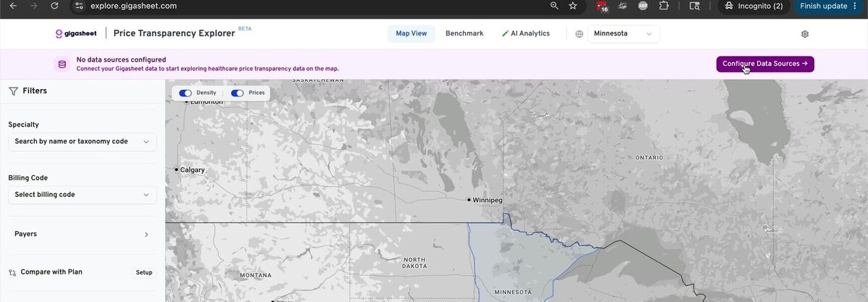This screenshot has height=302, width=868.
Task: Open site information icon in address bar
Action: coord(80,6)
